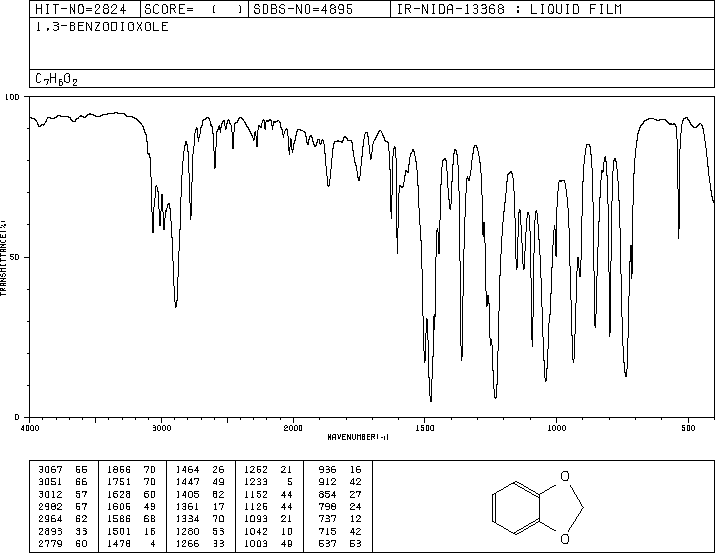Select peak table entry 2893
Screen dimensions: 715x553
[x=50, y=532]
